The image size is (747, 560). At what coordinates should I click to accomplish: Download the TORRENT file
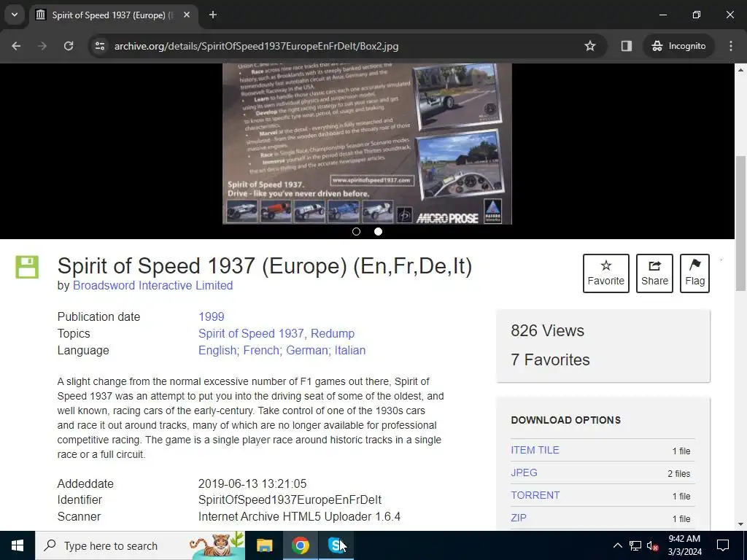[x=535, y=496]
